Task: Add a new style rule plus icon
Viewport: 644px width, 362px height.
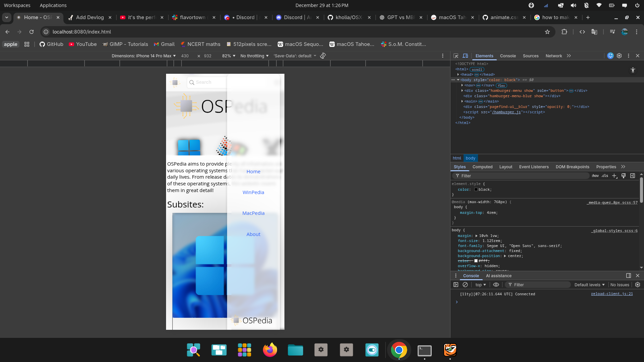Action: click(x=614, y=176)
